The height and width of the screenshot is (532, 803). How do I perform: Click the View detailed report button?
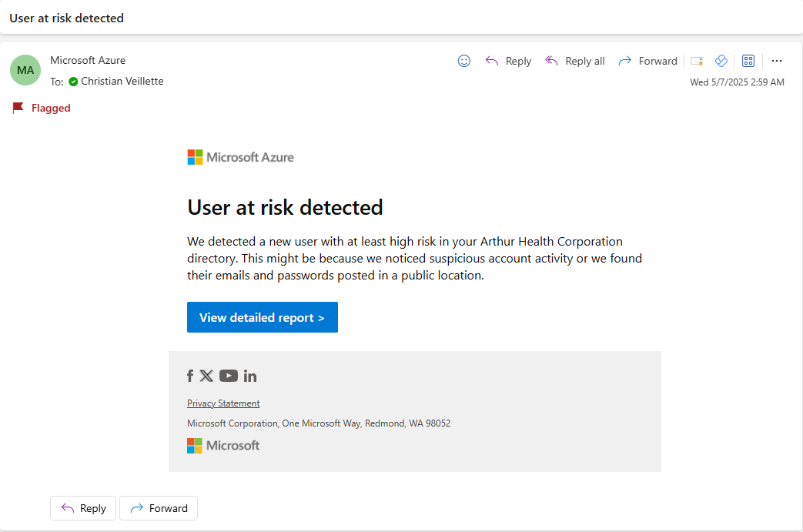click(263, 317)
